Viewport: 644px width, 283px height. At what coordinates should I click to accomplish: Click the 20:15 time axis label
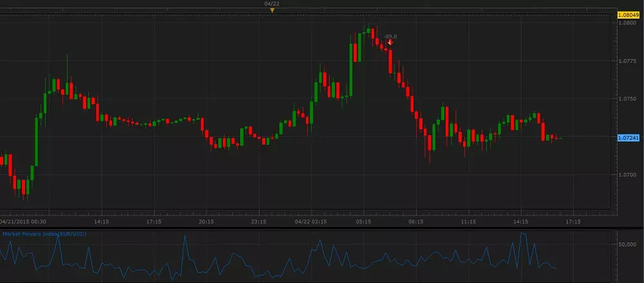click(206, 221)
